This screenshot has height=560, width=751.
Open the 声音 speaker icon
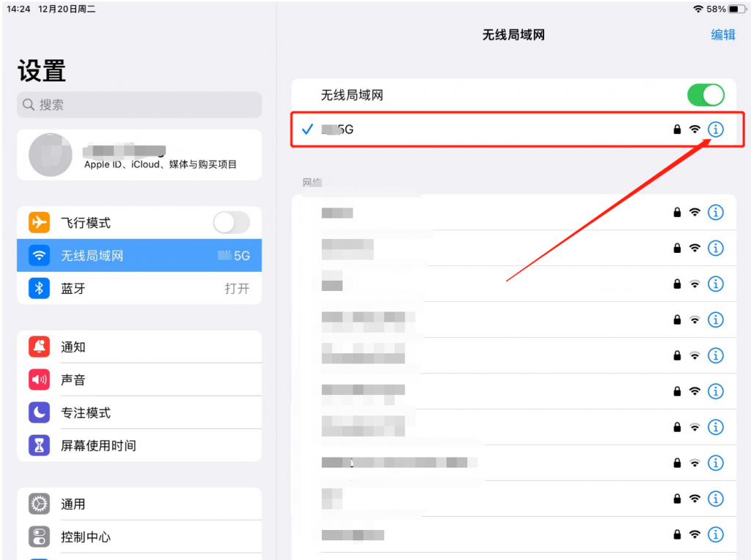(x=39, y=380)
